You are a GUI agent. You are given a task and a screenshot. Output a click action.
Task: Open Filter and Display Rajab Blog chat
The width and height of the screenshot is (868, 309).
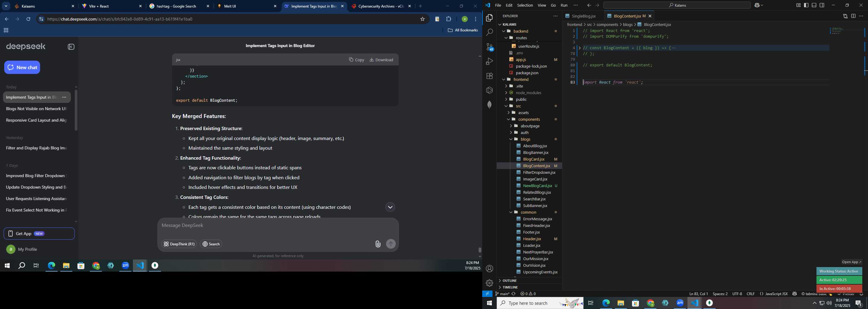pos(36,148)
